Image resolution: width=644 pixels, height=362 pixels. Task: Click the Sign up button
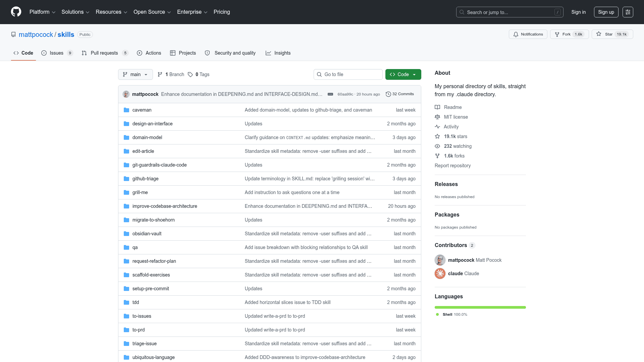coord(606,12)
